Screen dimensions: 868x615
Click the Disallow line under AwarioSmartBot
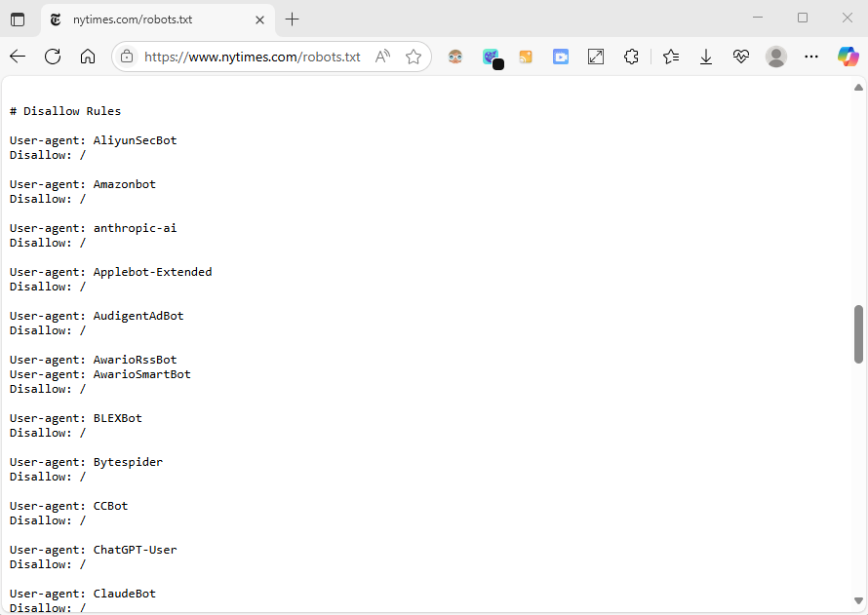tap(48, 389)
